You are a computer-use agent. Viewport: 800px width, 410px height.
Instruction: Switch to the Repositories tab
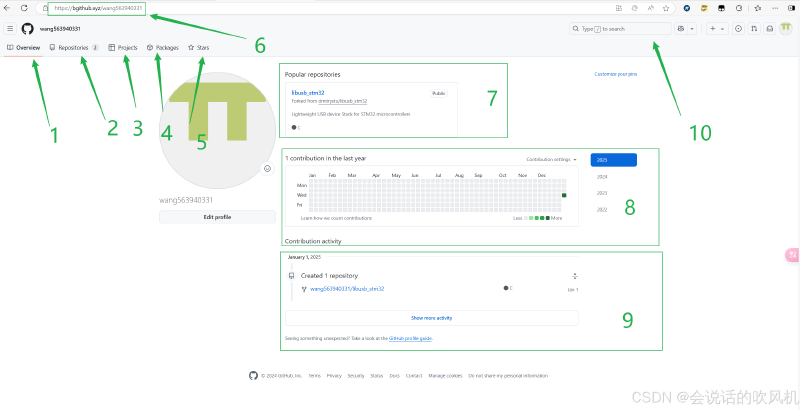tap(74, 47)
